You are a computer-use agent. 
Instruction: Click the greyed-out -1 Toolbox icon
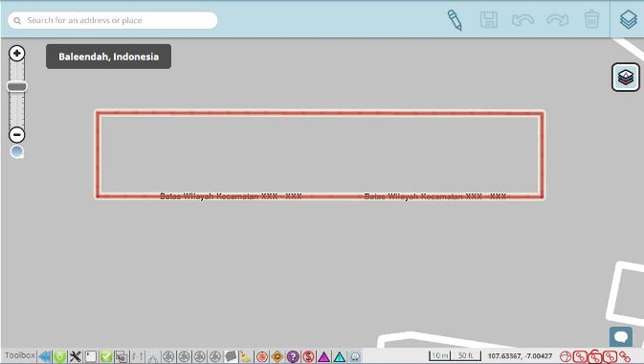point(137,356)
